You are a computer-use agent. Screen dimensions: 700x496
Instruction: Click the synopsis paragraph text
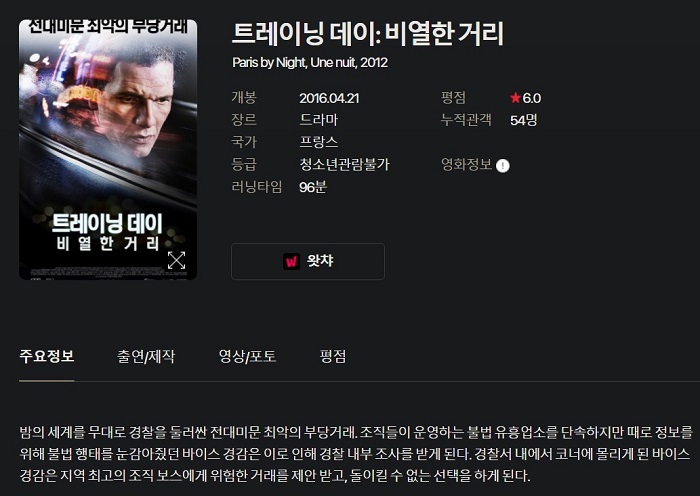click(x=356, y=454)
